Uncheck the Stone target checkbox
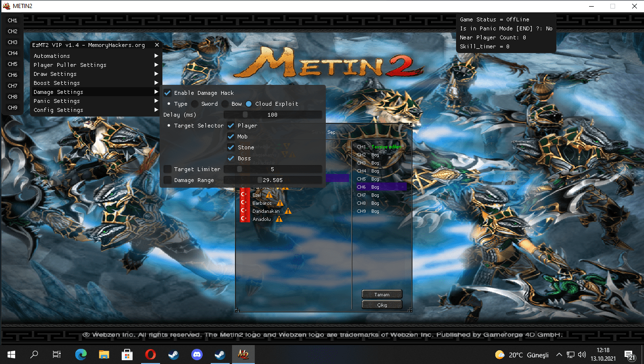This screenshot has width=644, height=364. (231, 147)
